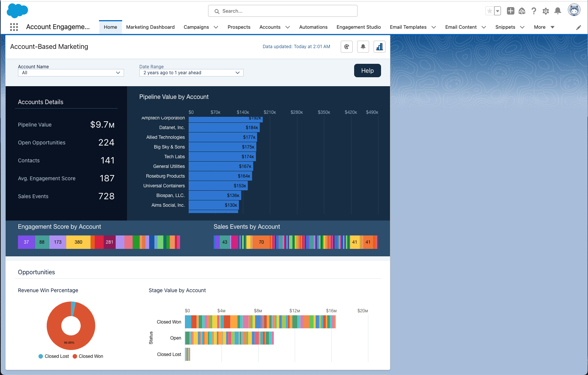This screenshot has height=375, width=588.
Task: Click the dashboard chart view icon
Action: click(x=379, y=47)
